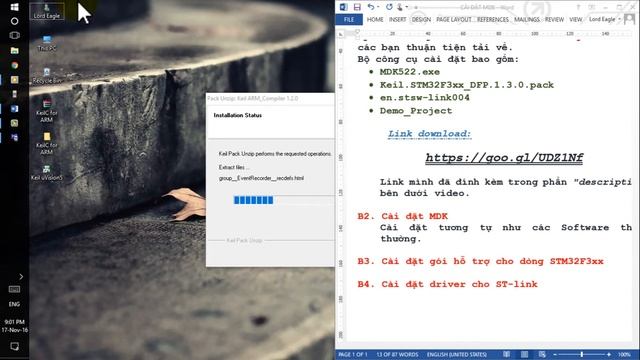Image resolution: width=640 pixels, height=360 pixels.
Task: Click the ruler tab selector icon
Action: click(x=341, y=34)
